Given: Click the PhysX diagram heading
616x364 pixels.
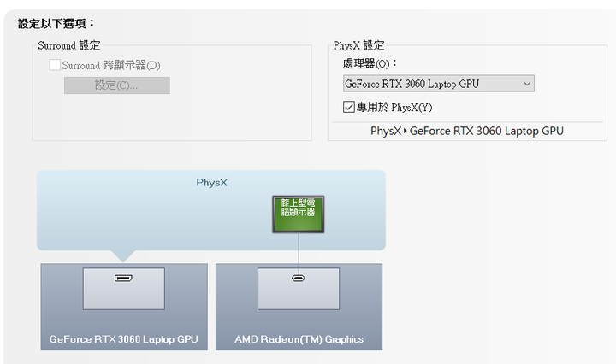Looking at the screenshot, I should point(212,182).
